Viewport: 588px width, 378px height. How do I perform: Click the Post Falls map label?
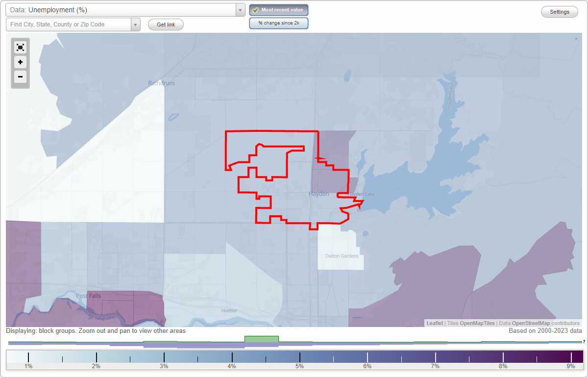88,296
